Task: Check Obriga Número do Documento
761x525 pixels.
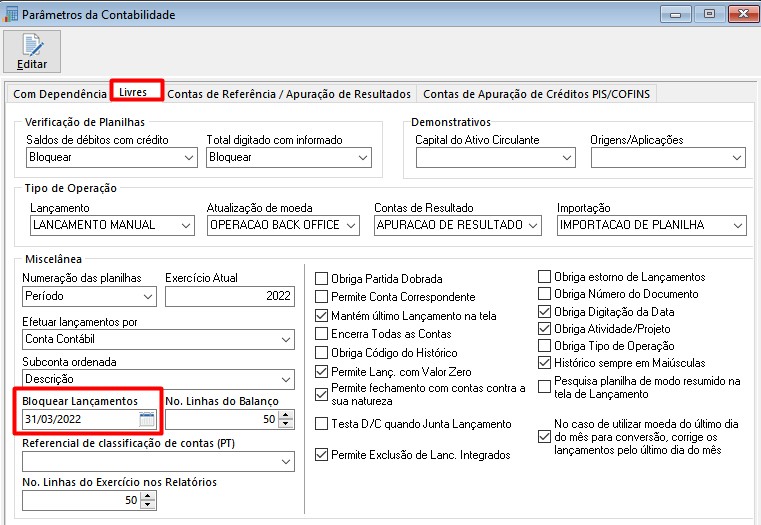Action: pyautogui.click(x=545, y=294)
